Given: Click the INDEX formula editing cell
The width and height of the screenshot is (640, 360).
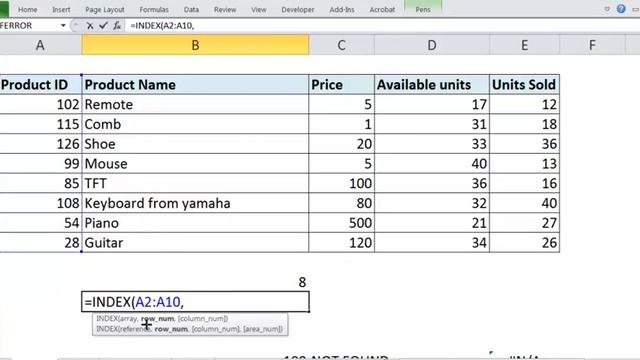Looking at the screenshot, I should [195, 302].
